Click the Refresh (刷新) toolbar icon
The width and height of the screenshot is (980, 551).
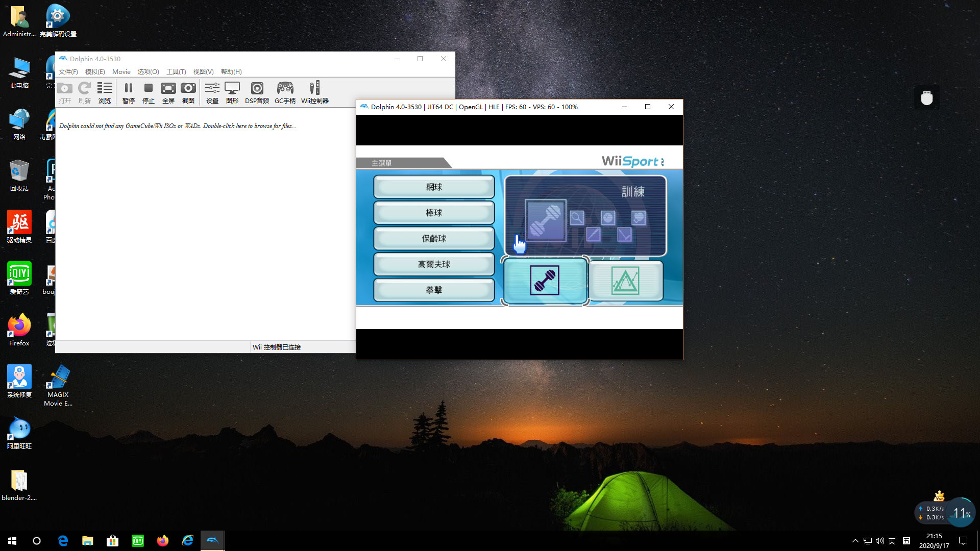coord(85,93)
